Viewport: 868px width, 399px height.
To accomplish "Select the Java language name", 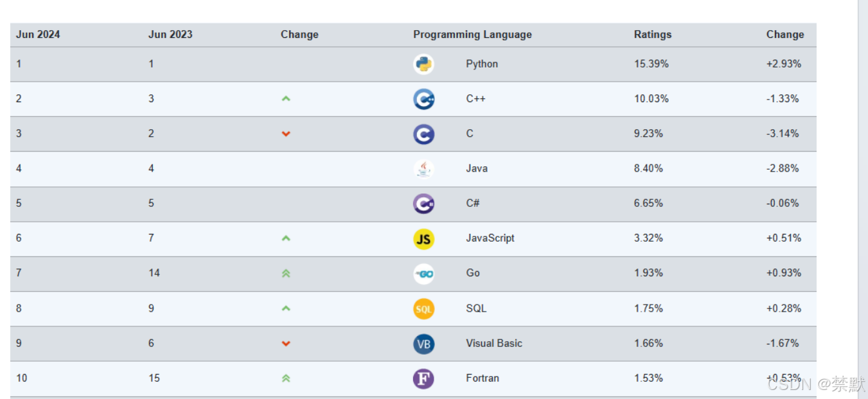I will click(x=477, y=168).
